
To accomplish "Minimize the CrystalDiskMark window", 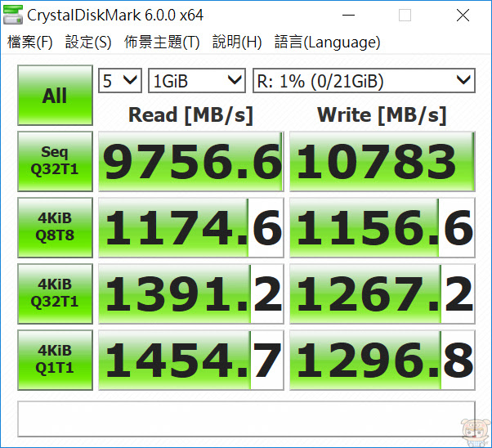I will pos(348,15).
